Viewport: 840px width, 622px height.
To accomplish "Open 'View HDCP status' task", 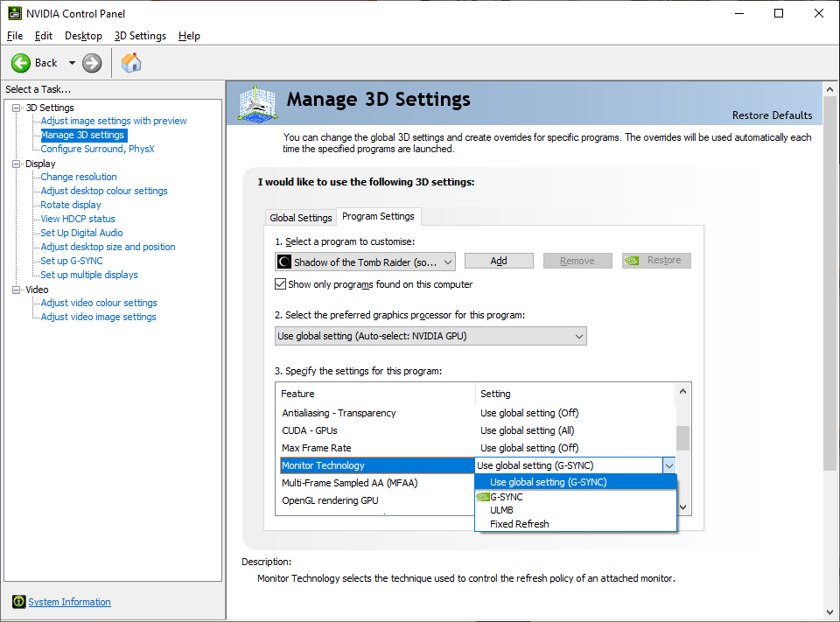I will [x=78, y=219].
